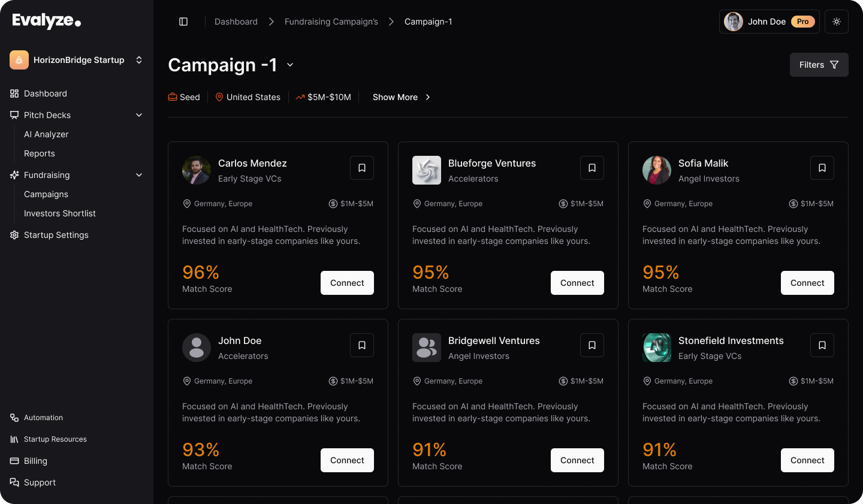863x504 pixels.
Task: Click Show More campaign details
Action: pyautogui.click(x=402, y=97)
